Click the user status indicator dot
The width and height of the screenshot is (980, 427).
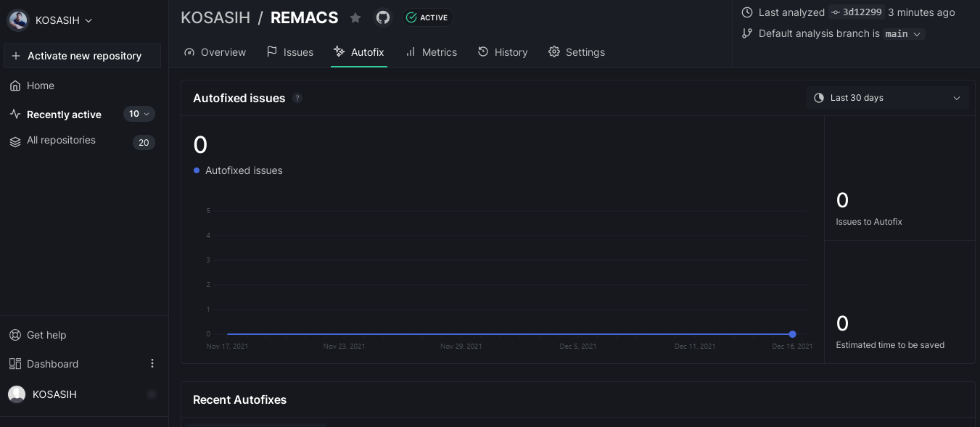[152, 394]
